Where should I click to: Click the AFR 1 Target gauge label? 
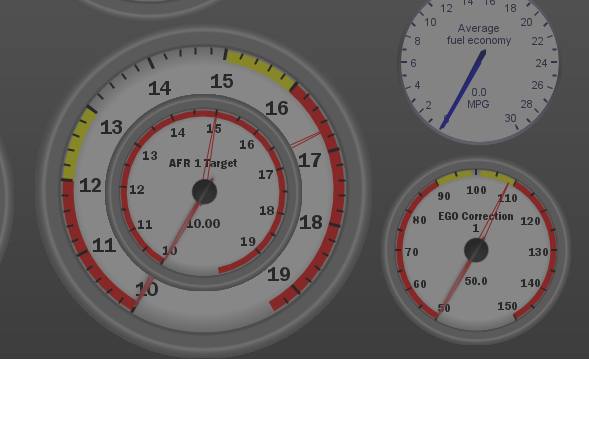point(203,163)
